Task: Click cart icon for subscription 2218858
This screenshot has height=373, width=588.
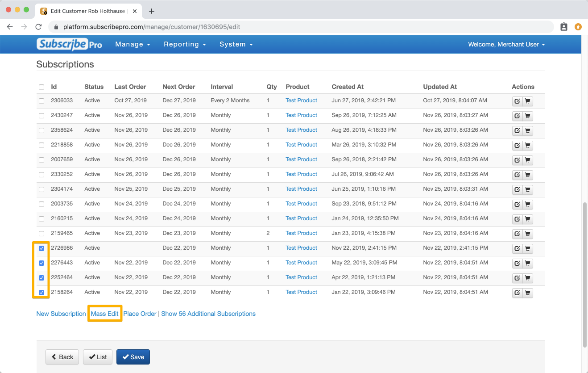Action: pyautogui.click(x=528, y=146)
